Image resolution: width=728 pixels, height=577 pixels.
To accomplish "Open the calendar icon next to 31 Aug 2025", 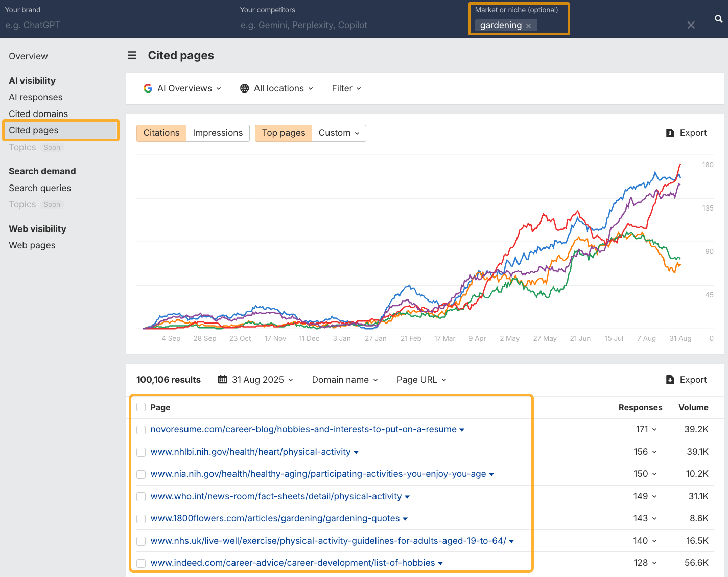I will pyautogui.click(x=222, y=380).
